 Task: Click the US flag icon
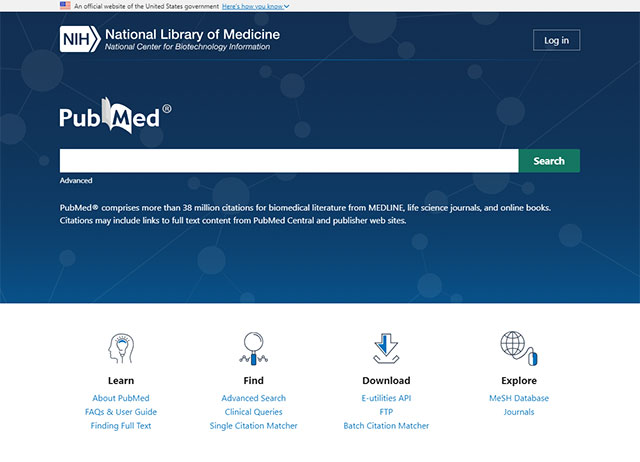[x=65, y=6]
